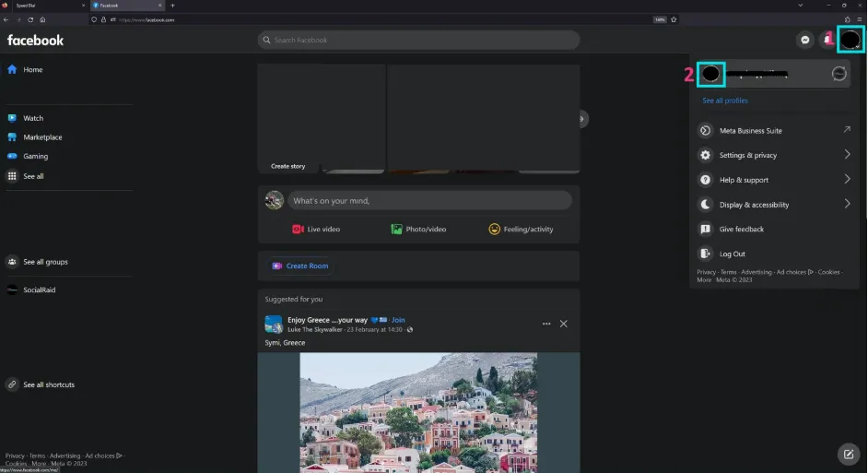This screenshot has height=473, width=868.
Task: Expand the Help & support submenu arrow
Action: pos(847,179)
